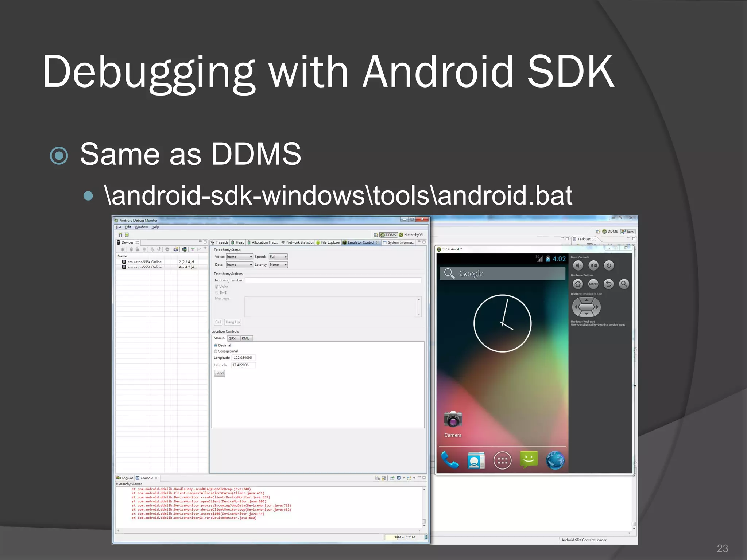Viewport: 747px width, 560px height.
Task: Open the Speed dropdown showing Full
Action: click(278, 257)
